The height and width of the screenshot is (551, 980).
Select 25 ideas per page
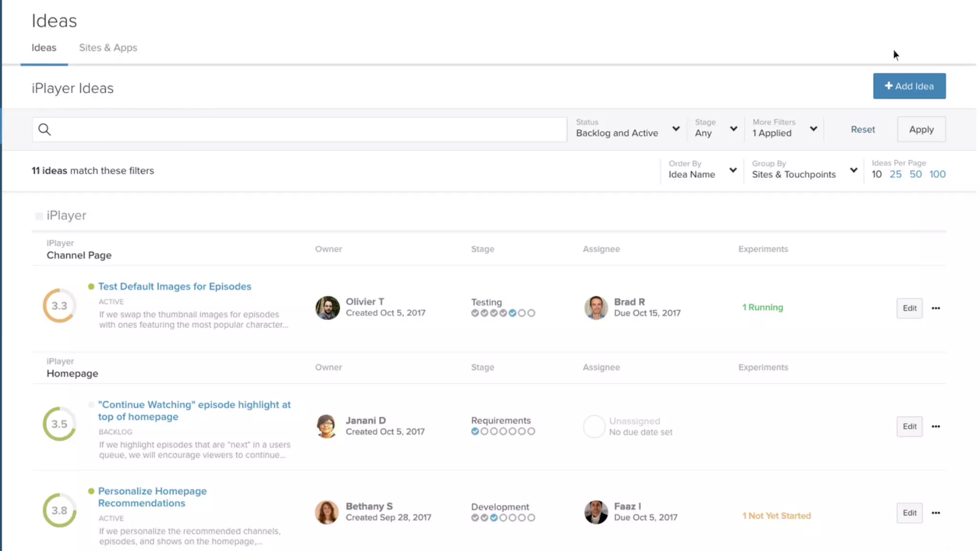coord(895,175)
